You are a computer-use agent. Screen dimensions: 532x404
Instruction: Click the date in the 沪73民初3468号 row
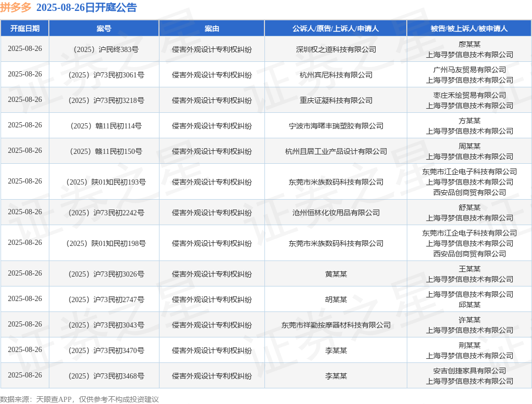pyautogui.click(x=25, y=375)
